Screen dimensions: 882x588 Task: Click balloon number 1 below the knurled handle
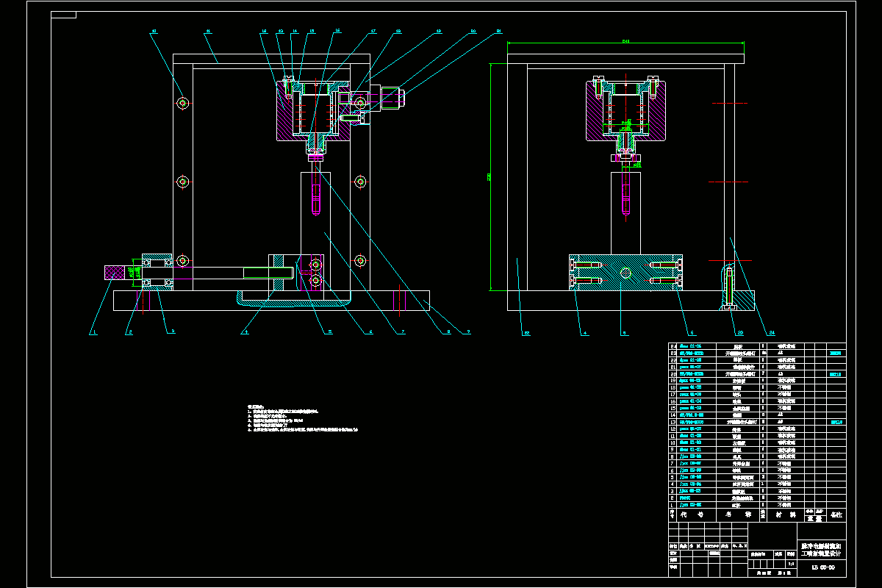click(x=94, y=332)
